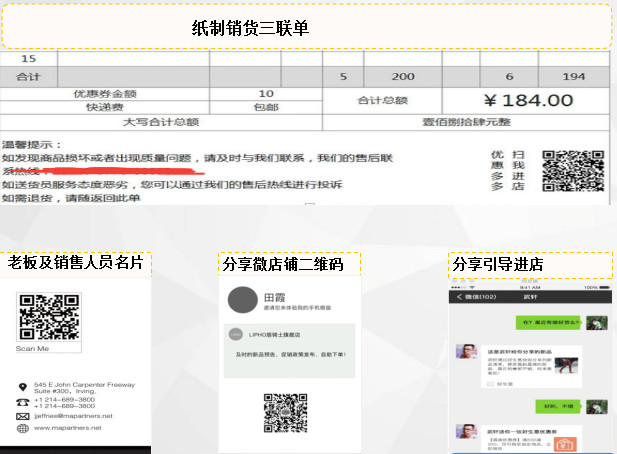Tap the back arrow beside 微信(102)
This screenshot has width=617, height=454.
click(x=459, y=297)
